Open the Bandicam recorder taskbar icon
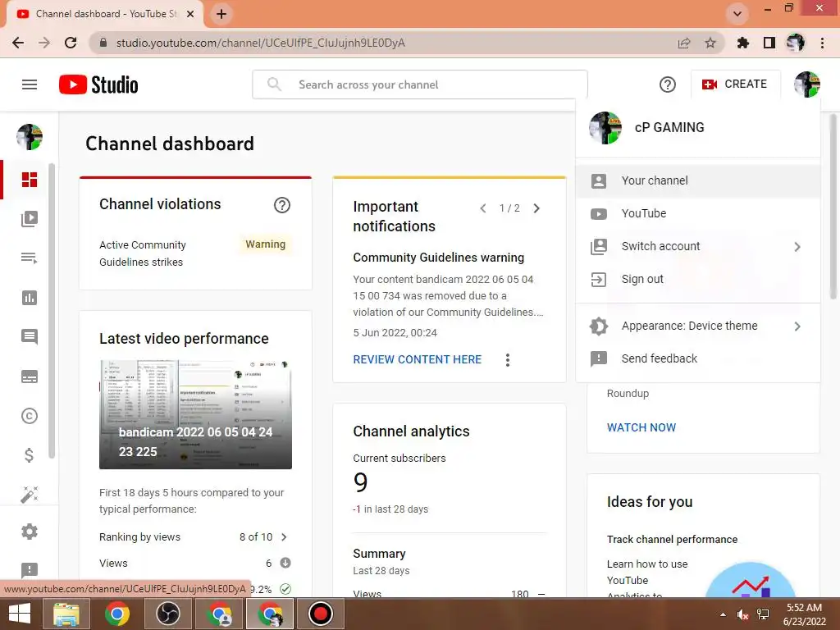The image size is (840, 630). tap(321, 614)
